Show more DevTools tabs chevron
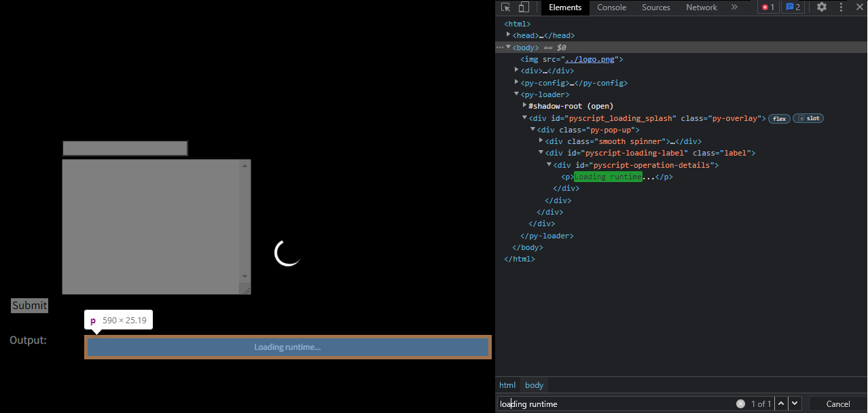The height and width of the screenshot is (413, 868). click(734, 7)
